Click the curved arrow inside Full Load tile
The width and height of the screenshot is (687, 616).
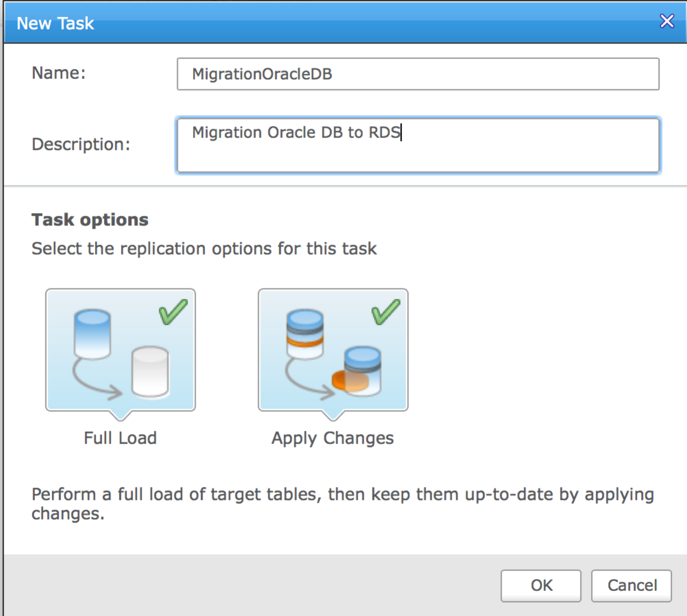pos(97,379)
